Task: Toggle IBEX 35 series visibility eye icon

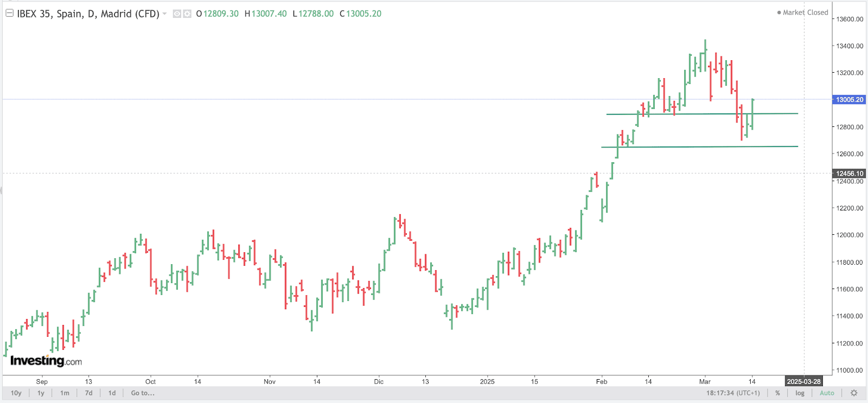Action: click(x=177, y=14)
